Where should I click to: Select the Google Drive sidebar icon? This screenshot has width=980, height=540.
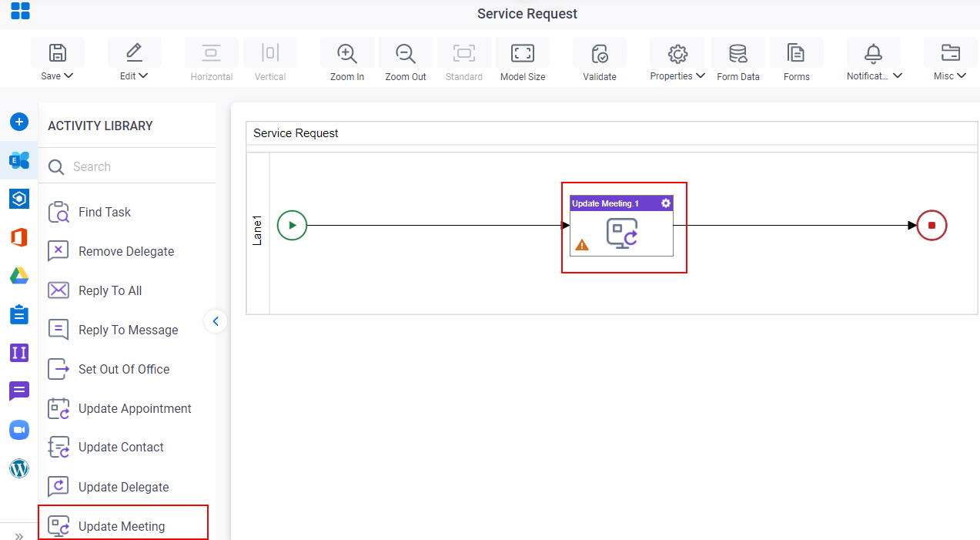pos(19,276)
